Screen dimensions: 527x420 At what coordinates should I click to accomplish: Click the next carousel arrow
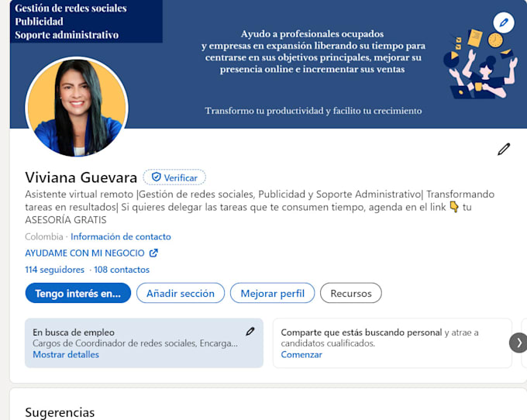point(518,343)
